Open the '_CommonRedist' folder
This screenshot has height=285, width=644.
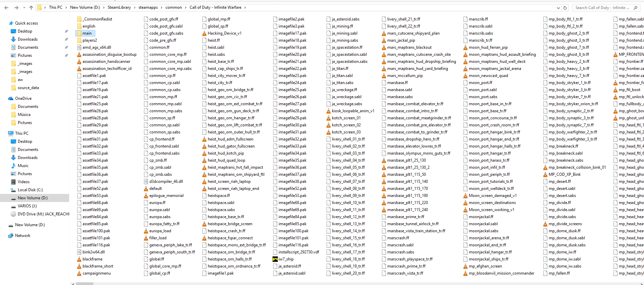click(97, 19)
